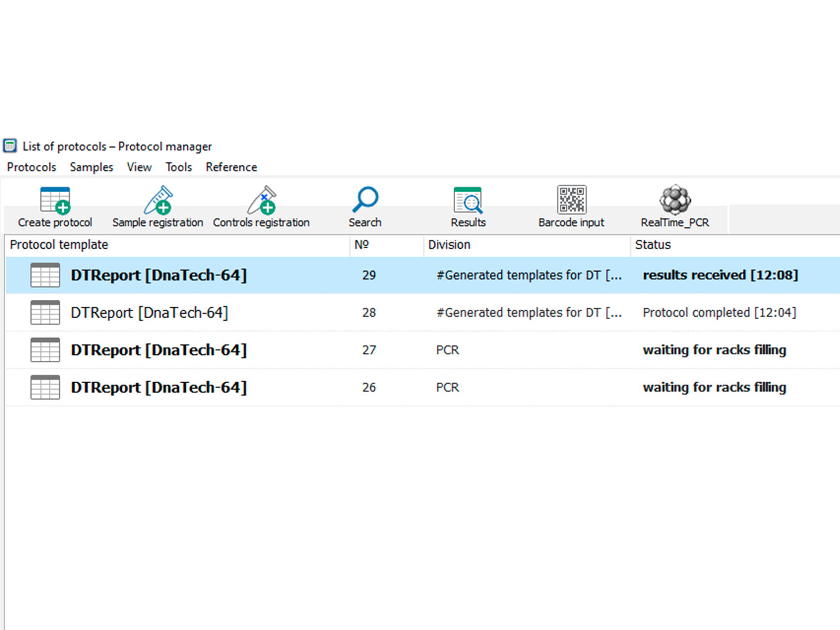Click the table icon of protocol 28
The height and width of the screenshot is (630, 840).
tap(45, 312)
